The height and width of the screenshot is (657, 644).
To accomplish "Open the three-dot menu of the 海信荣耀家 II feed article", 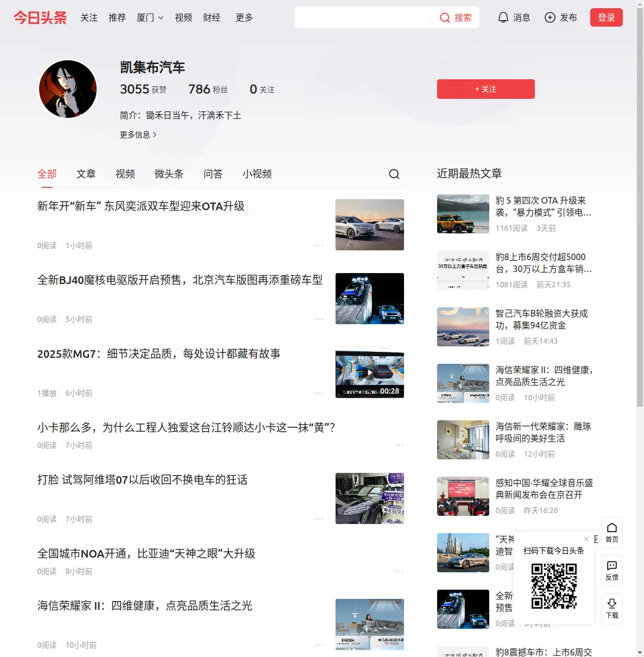I will click(x=319, y=645).
